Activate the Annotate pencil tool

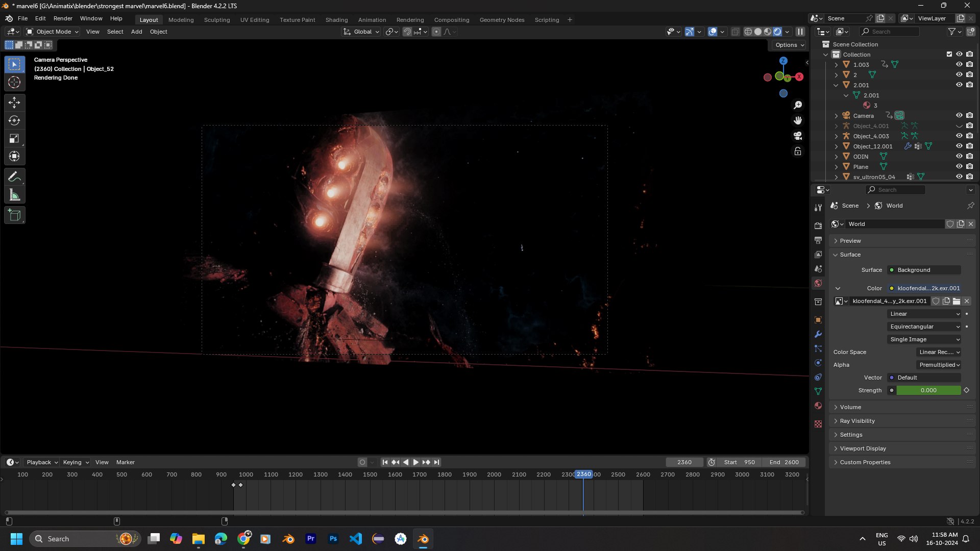14,177
